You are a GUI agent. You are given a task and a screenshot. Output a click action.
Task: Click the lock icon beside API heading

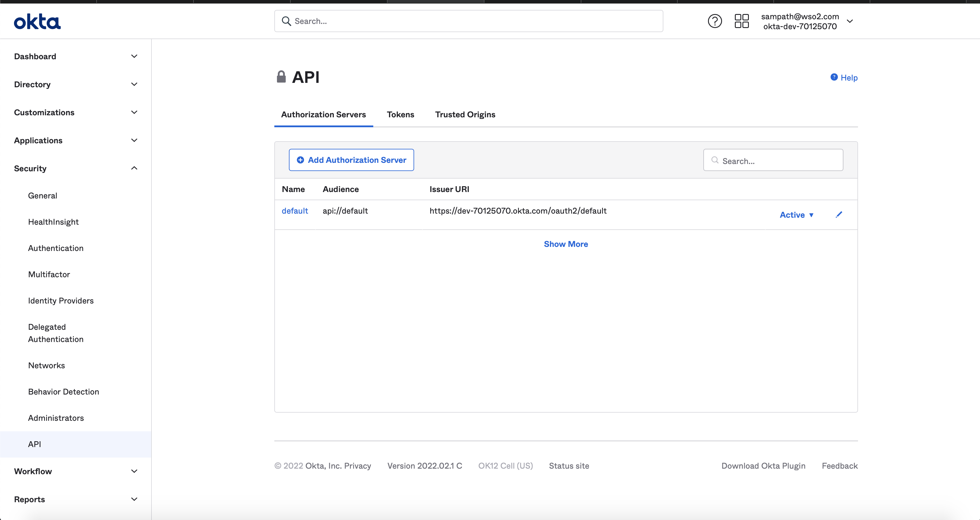point(281,76)
